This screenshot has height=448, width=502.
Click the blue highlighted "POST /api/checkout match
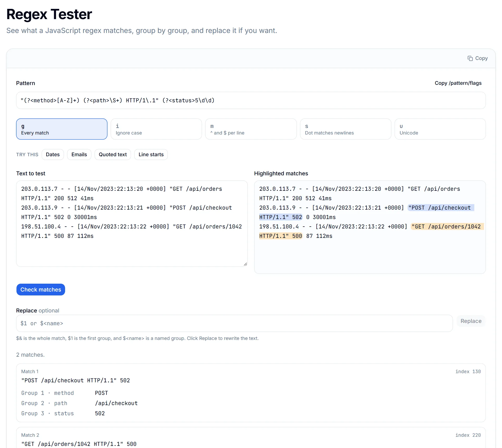point(441,208)
